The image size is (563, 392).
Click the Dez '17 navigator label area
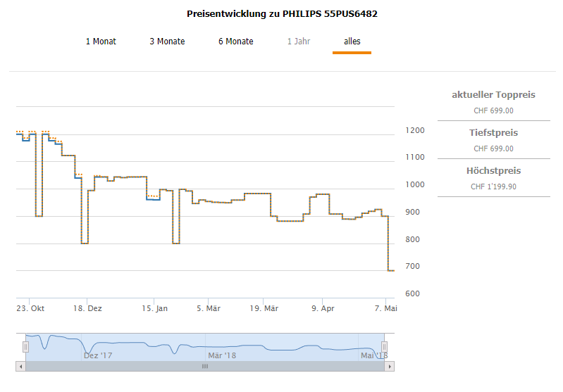pos(98,355)
